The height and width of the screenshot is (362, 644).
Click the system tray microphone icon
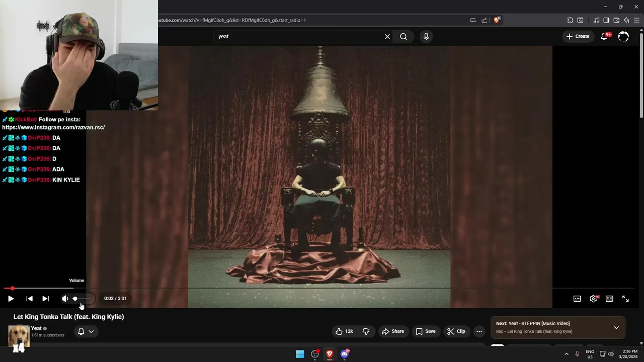click(x=577, y=354)
